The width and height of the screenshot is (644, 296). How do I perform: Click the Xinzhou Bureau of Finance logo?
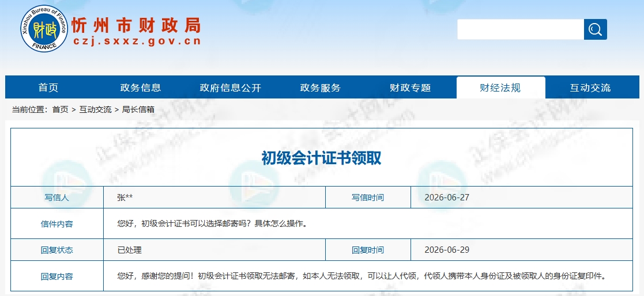click(44, 29)
